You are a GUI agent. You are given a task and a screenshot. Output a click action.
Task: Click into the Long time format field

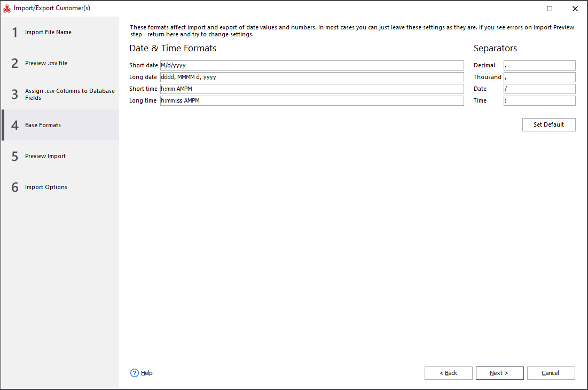(x=312, y=100)
